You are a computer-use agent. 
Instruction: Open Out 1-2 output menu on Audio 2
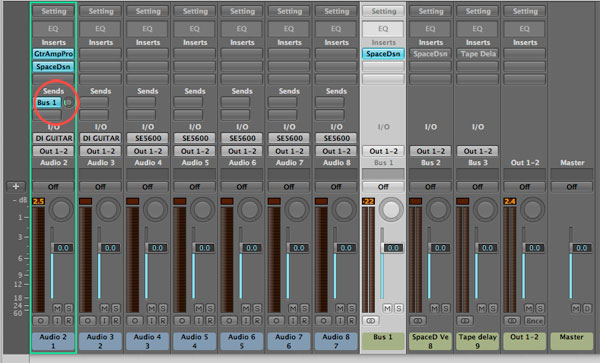53,151
